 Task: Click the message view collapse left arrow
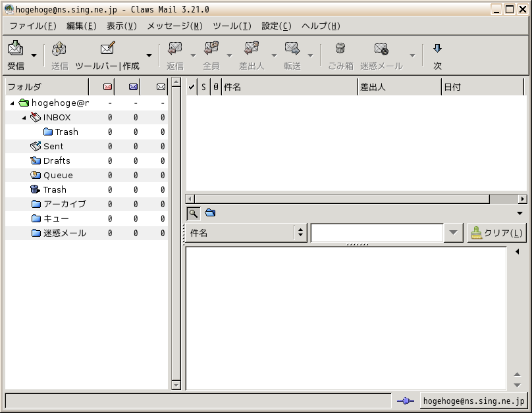518,251
